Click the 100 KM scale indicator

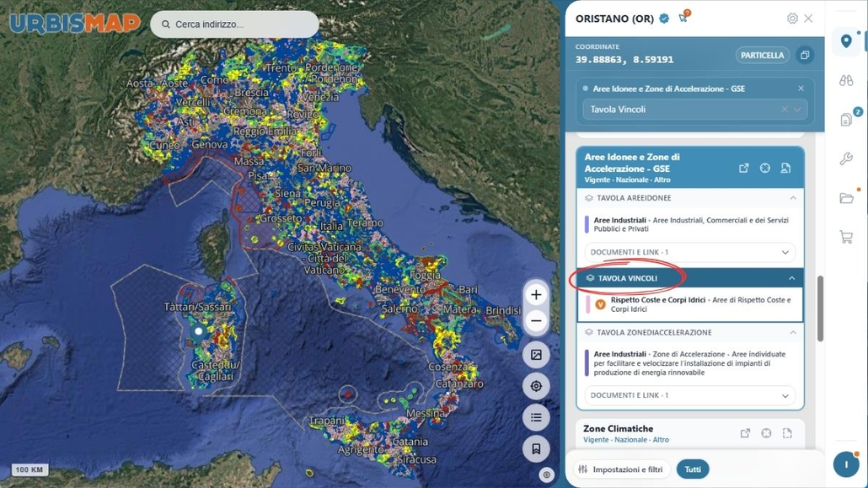[29, 469]
